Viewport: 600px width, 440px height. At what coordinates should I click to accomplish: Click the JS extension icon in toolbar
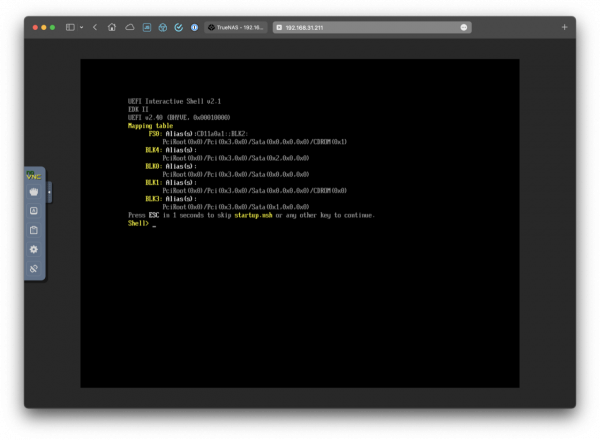pos(148,27)
